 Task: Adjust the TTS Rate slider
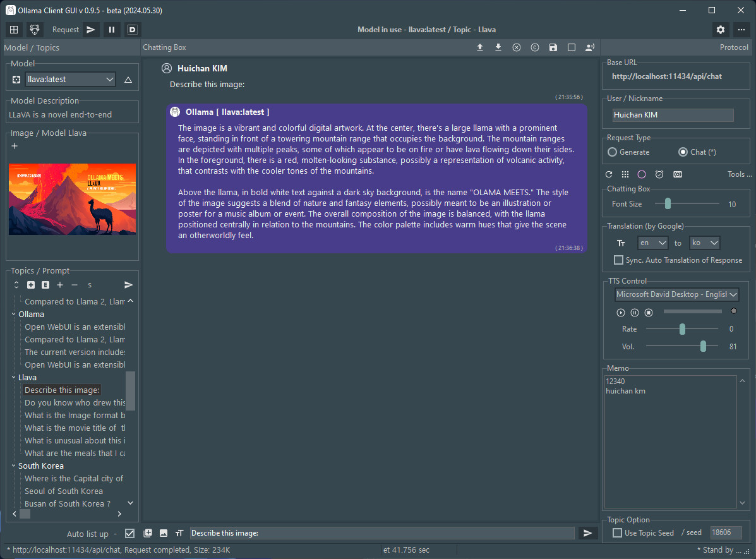[x=681, y=329]
